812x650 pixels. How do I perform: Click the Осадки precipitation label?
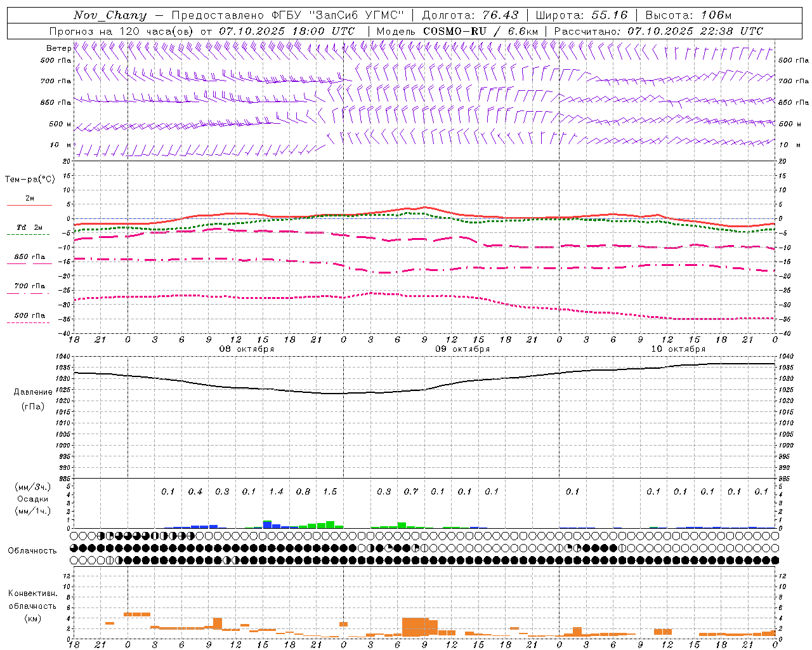tap(32, 499)
